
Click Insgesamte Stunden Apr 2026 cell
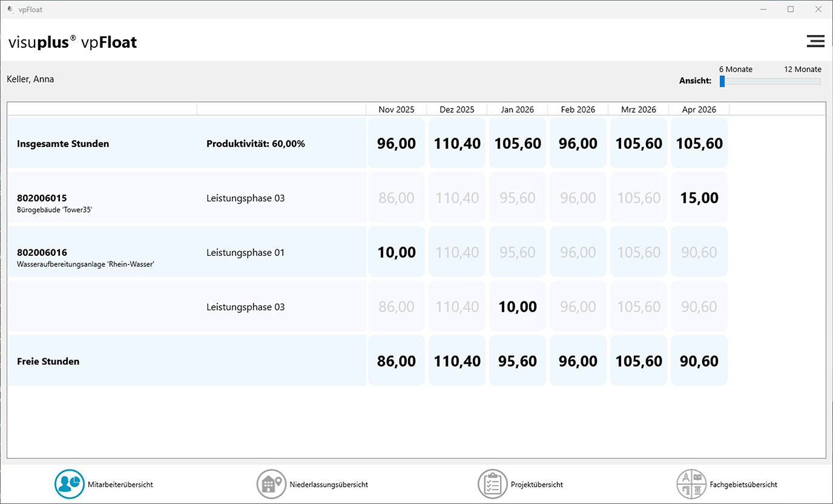[x=699, y=143]
